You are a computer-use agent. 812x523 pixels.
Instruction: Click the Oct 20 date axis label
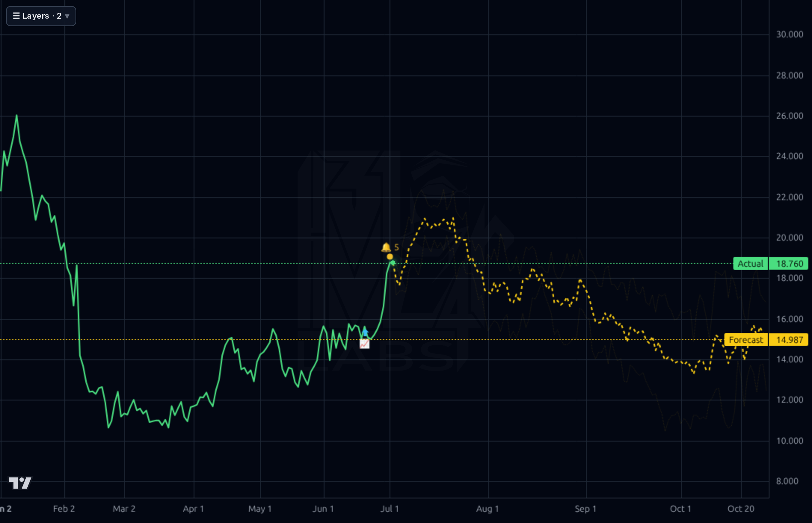point(741,509)
